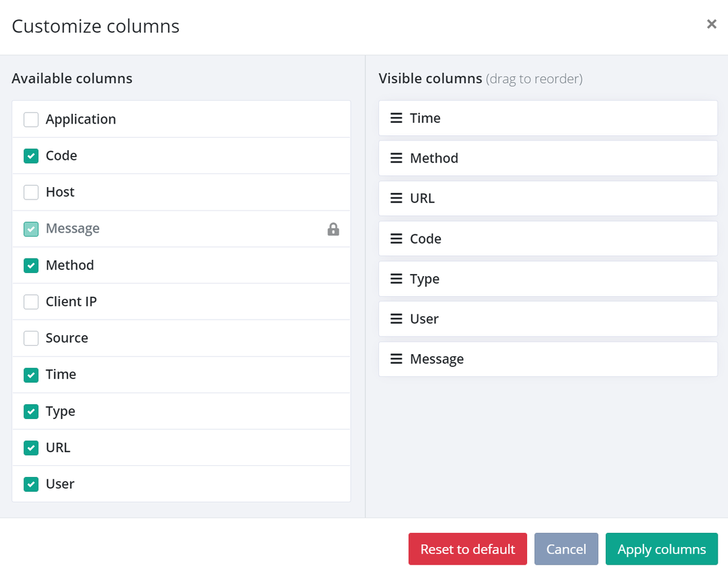This screenshot has height=575, width=728.
Task: Close the Customize columns dialog
Action: [711, 24]
